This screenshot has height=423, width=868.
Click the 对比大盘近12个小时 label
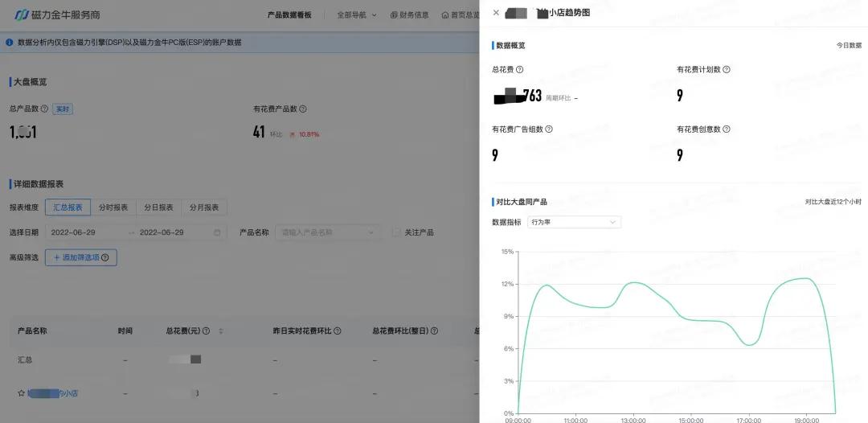pos(833,202)
